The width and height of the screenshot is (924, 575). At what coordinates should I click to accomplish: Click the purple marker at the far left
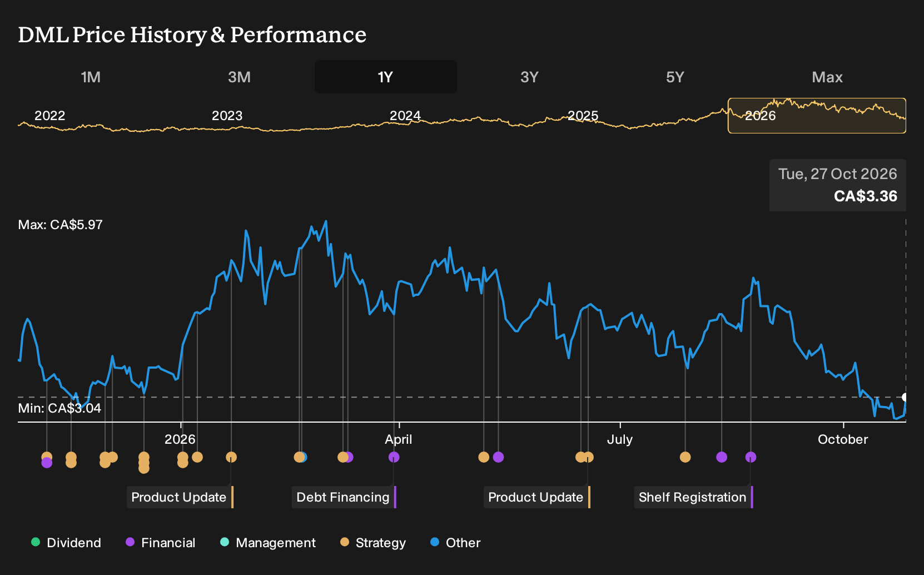47,463
